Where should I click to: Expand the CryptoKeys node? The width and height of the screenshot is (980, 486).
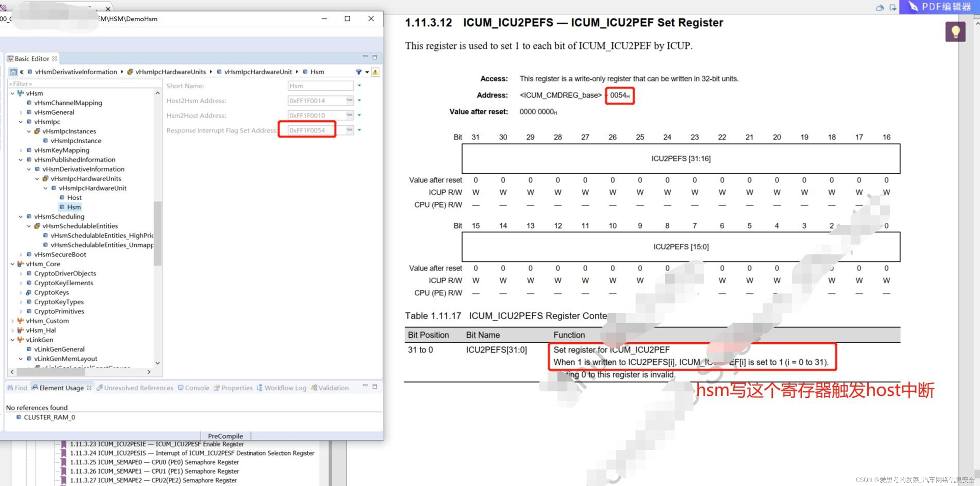[21, 292]
